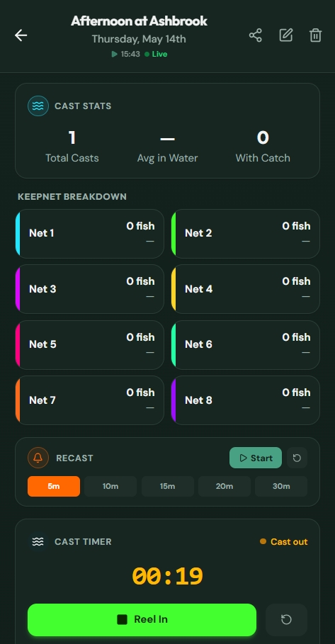Go back using the arrow icon

(x=21, y=35)
